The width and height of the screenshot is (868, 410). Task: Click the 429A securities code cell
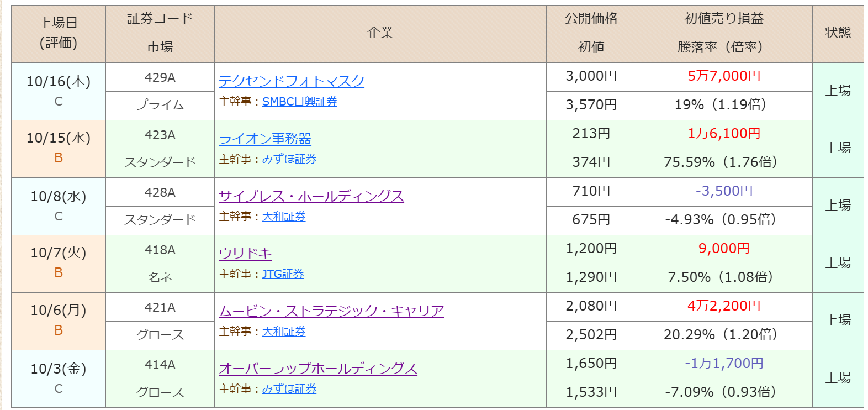coord(160,77)
